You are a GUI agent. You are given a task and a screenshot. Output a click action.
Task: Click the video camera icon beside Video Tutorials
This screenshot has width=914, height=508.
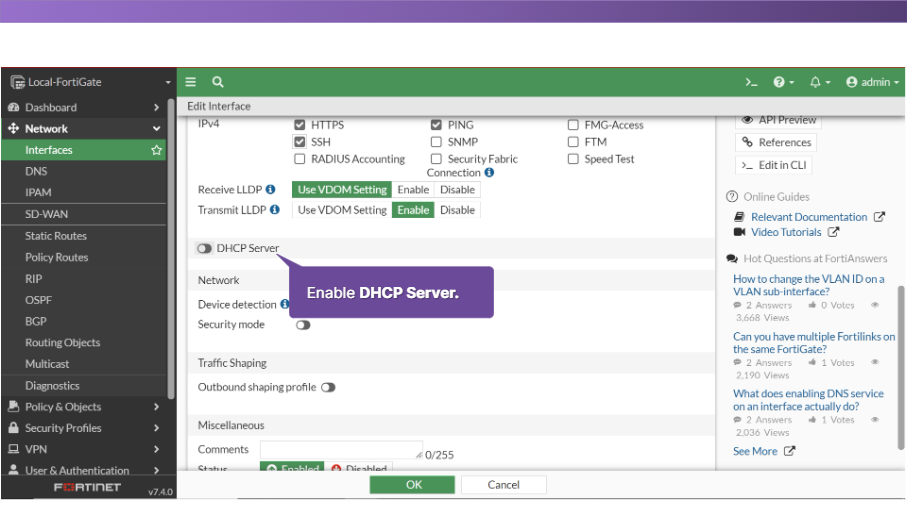[x=739, y=232]
